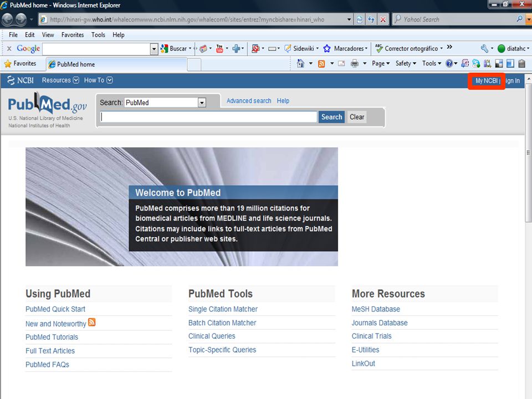Go forward with the browser Forward arrow

pos(21,19)
